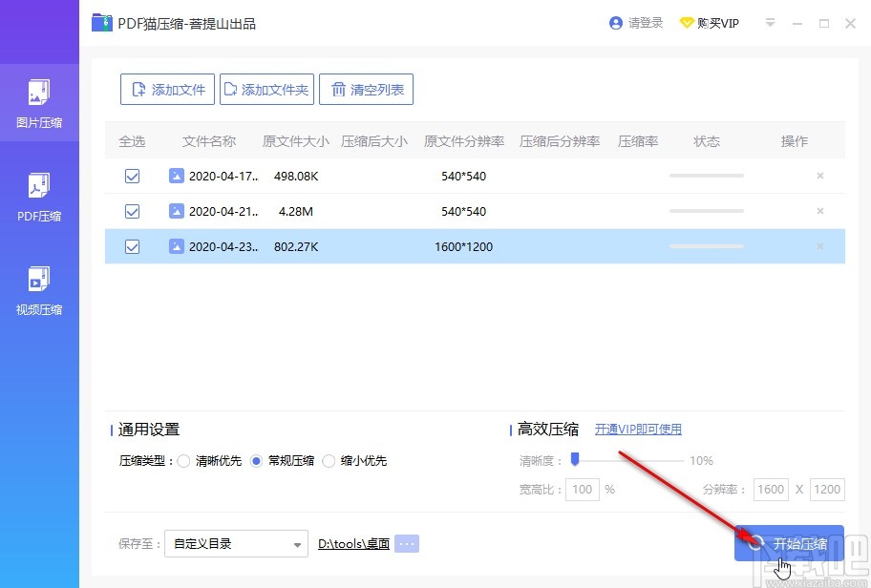Click the 压缩率 column header
Viewport: 871px width, 588px height.
click(638, 141)
